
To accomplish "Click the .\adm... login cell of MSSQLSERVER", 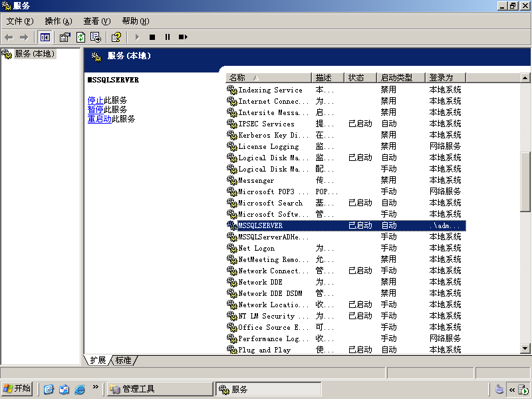I will pos(444,225).
